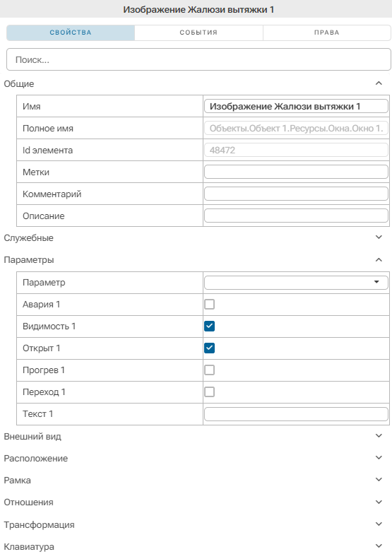Switch to the Права tab

(327, 33)
